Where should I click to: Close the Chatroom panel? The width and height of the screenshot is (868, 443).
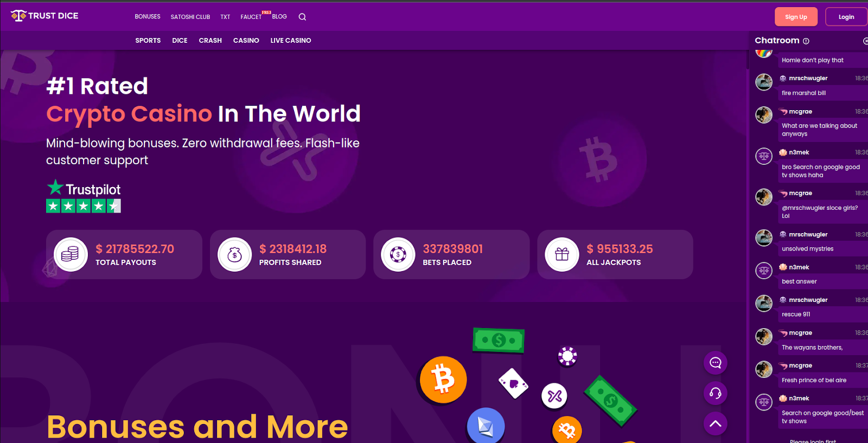pos(865,41)
